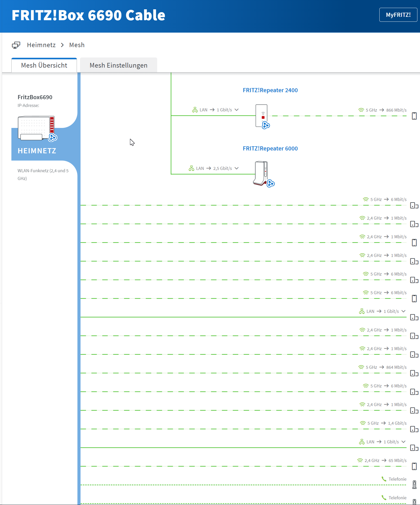Click the 1,4 Gbit/s speed label
The height and width of the screenshot is (505, 420).
tap(397, 423)
